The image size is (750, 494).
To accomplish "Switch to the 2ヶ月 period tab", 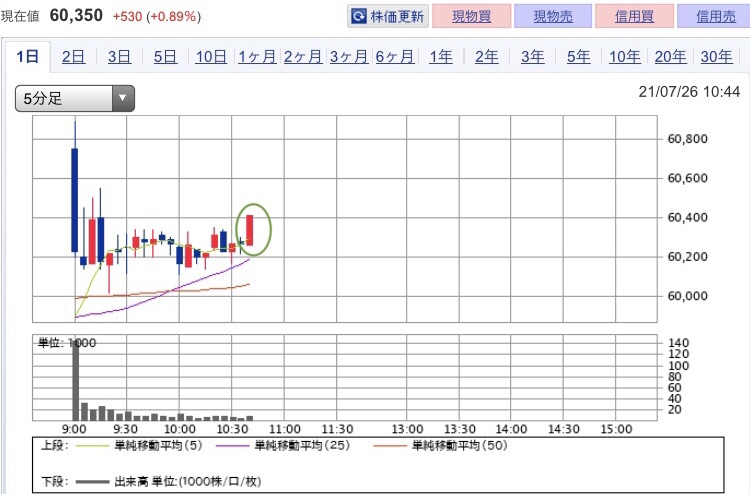I will [303, 57].
